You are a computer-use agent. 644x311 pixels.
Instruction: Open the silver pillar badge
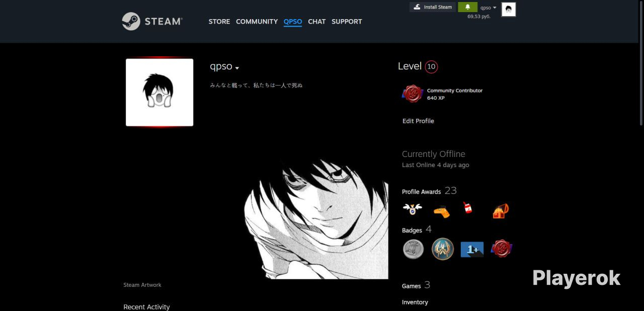(x=413, y=249)
